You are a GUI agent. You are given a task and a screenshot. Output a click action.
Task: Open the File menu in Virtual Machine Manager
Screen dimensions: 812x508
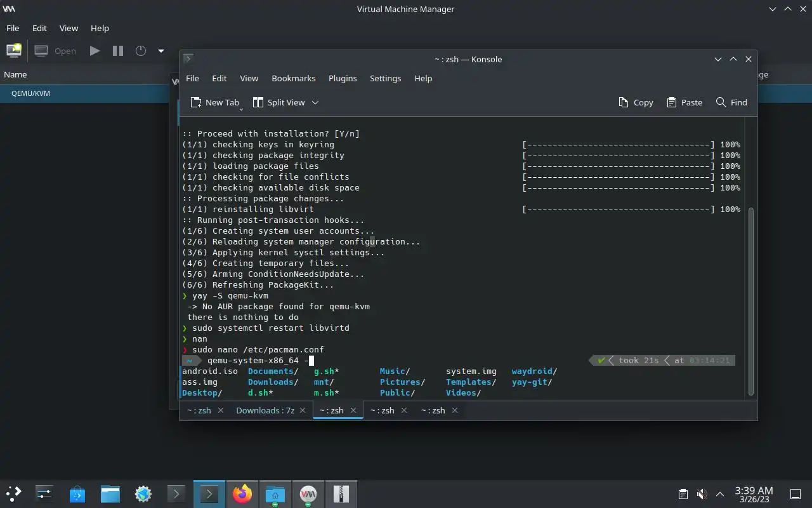click(13, 28)
